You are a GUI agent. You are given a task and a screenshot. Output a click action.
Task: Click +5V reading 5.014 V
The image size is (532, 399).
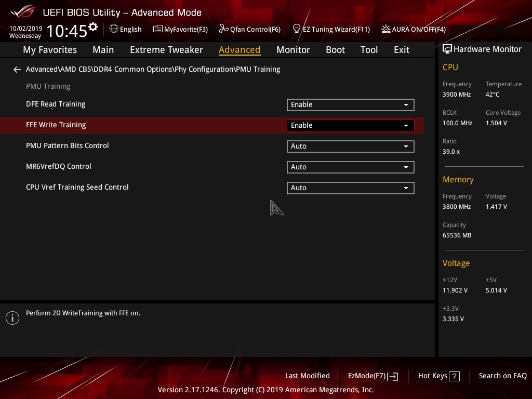pyautogui.click(x=496, y=290)
